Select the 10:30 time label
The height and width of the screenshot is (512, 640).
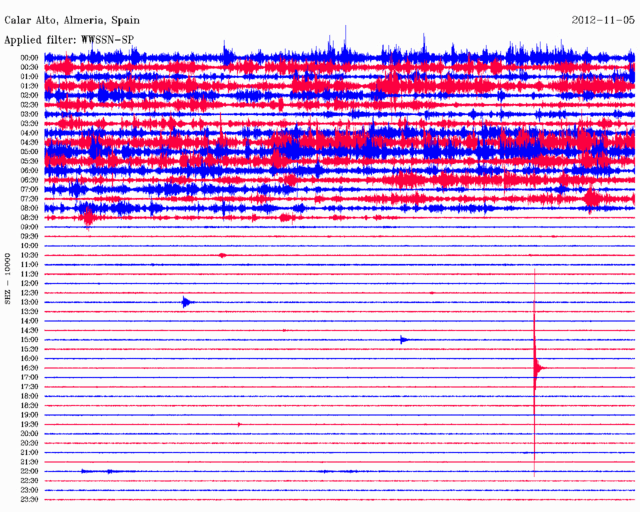(29, 255)
